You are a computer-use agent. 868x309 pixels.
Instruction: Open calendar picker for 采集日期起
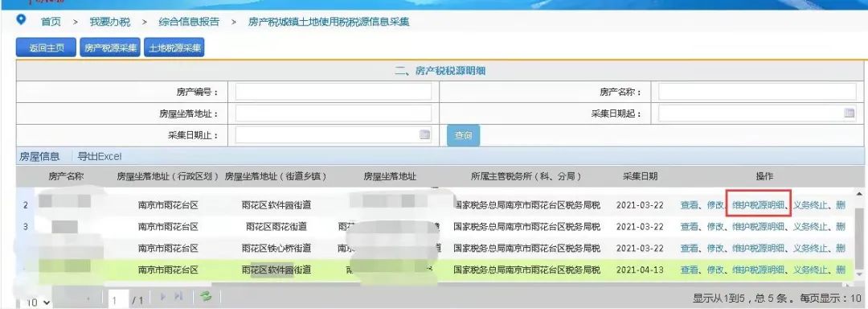849,113
